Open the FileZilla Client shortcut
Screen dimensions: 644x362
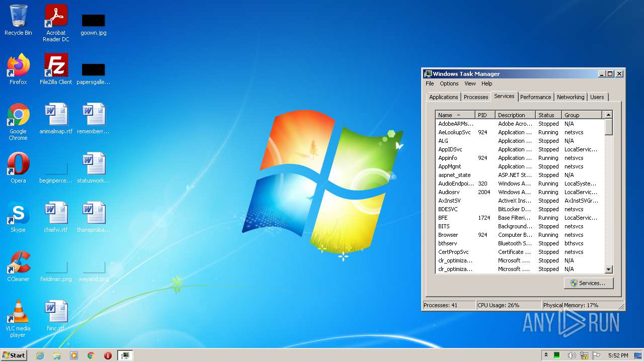[56, 69]
